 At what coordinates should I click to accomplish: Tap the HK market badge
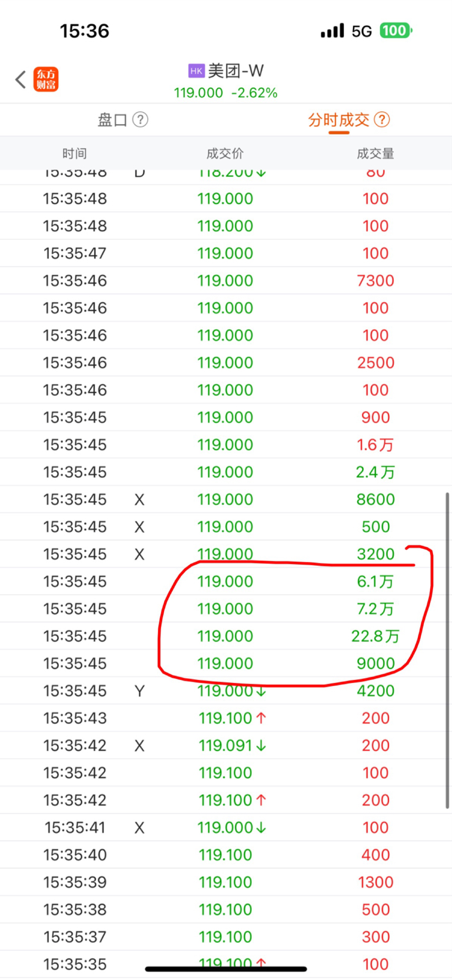196,71
